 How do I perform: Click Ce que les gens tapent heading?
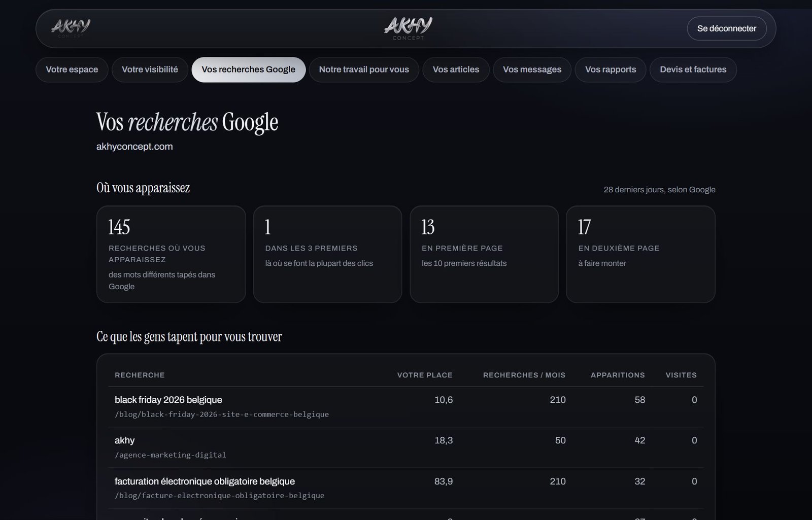(x=189, y=337)
